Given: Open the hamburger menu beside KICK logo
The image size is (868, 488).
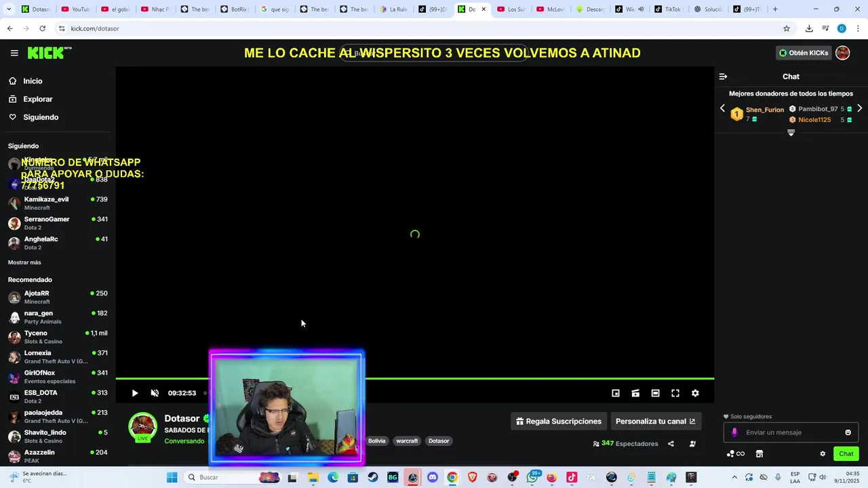Looking at the screenshot, I should 14,53.
